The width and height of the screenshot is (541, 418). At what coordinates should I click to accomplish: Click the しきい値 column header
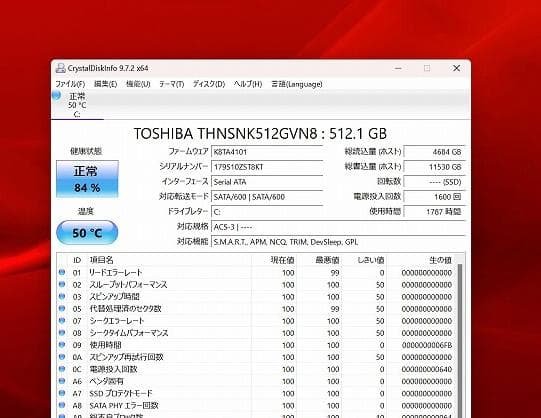click(x=364, y=260)
